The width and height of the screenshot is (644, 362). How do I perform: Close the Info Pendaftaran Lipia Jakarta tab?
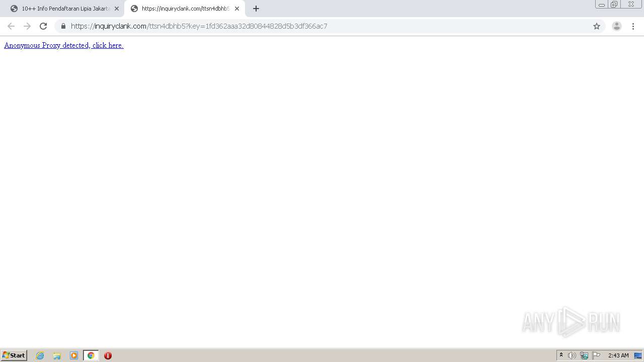pyautogui.click(x=117, y=9)
